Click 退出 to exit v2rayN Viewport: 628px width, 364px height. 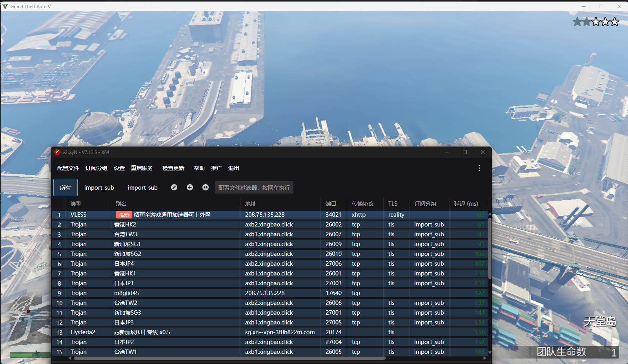[234, 168]
